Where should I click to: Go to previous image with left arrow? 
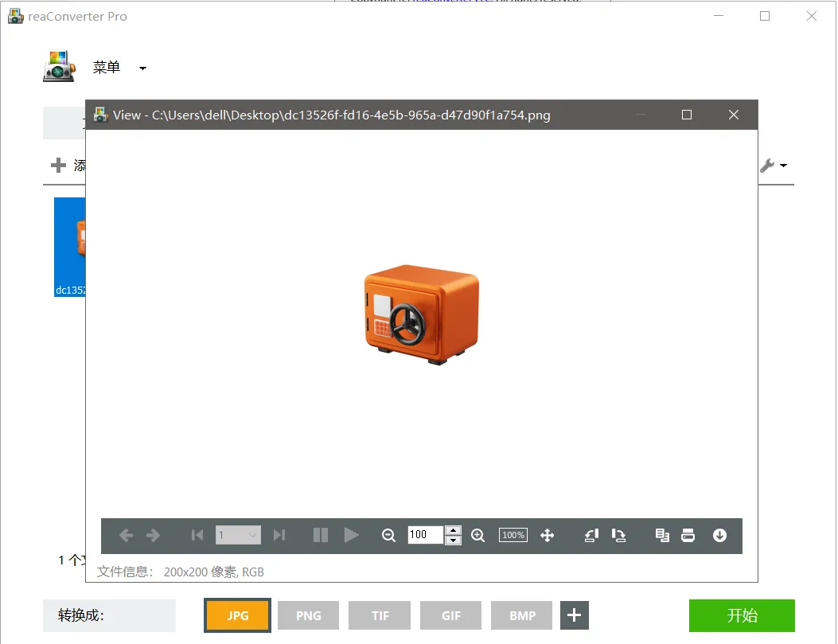pyautogui.click(x=126, y=535)
